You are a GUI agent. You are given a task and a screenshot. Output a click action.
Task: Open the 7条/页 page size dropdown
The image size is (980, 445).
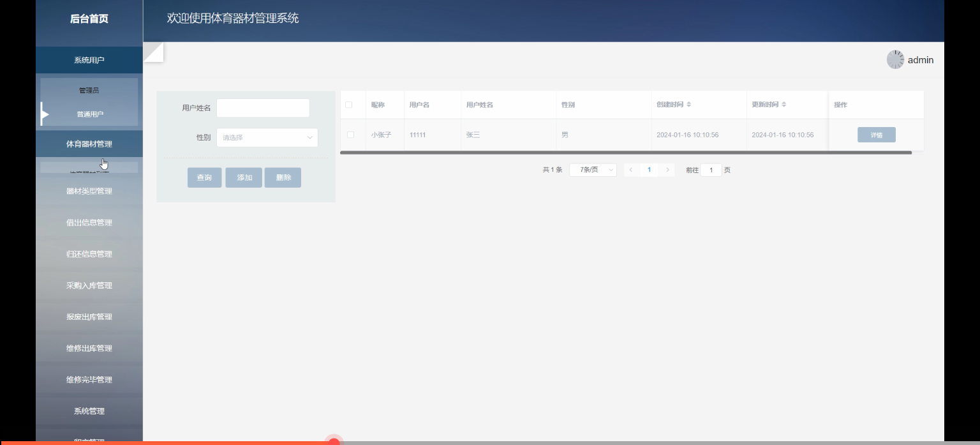593,170
